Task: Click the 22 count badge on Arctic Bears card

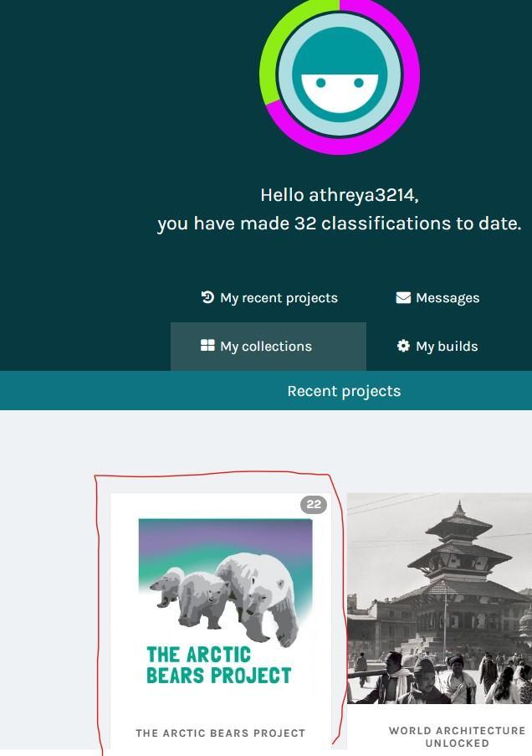Action: point(314,504)
